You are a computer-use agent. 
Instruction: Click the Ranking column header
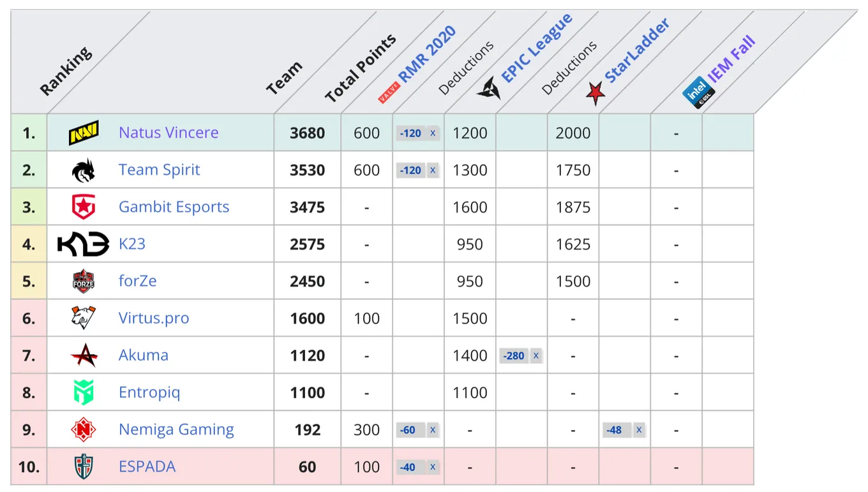(66, 71)
